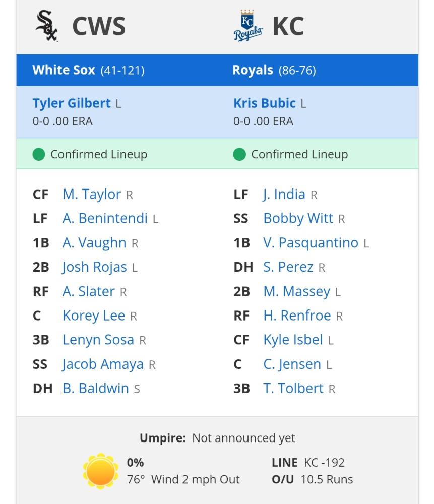Viewport: 434px width, 504px height.
Task: View Bobby Witt player details
Action: tap(298, 218)
